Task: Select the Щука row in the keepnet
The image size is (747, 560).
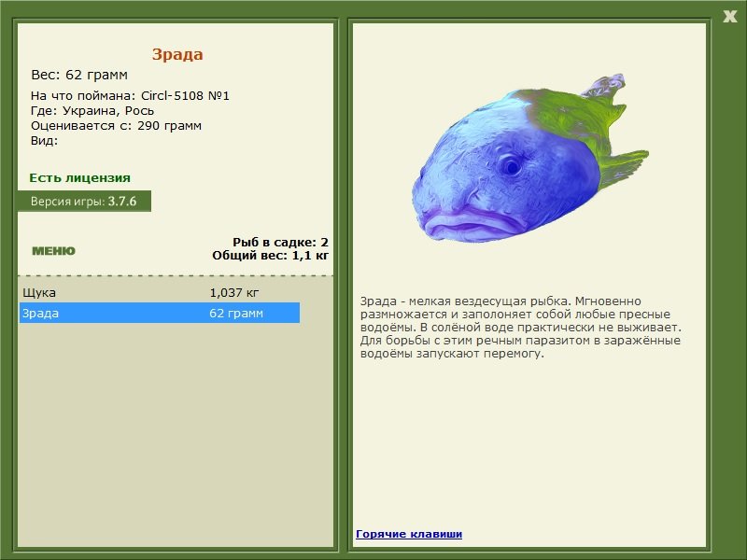Action: click(160, 292)
